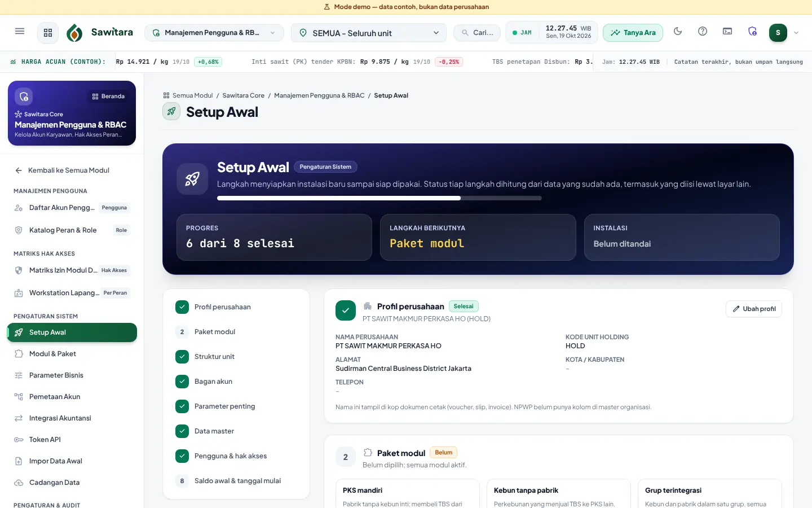The image size is (812, 508).
Task: Click the Cari search field
Action: click(x=477, y=33)
